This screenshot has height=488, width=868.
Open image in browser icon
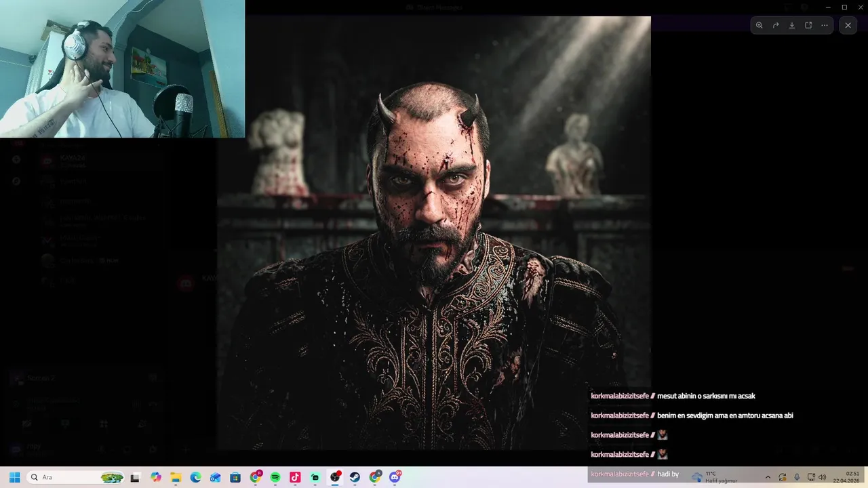(808, 25)
